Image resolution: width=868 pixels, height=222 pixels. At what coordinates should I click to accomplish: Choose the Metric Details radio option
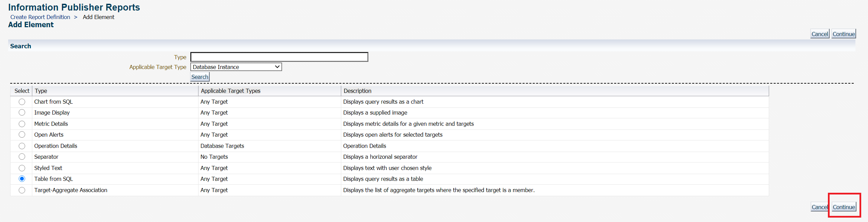point(22,124)
